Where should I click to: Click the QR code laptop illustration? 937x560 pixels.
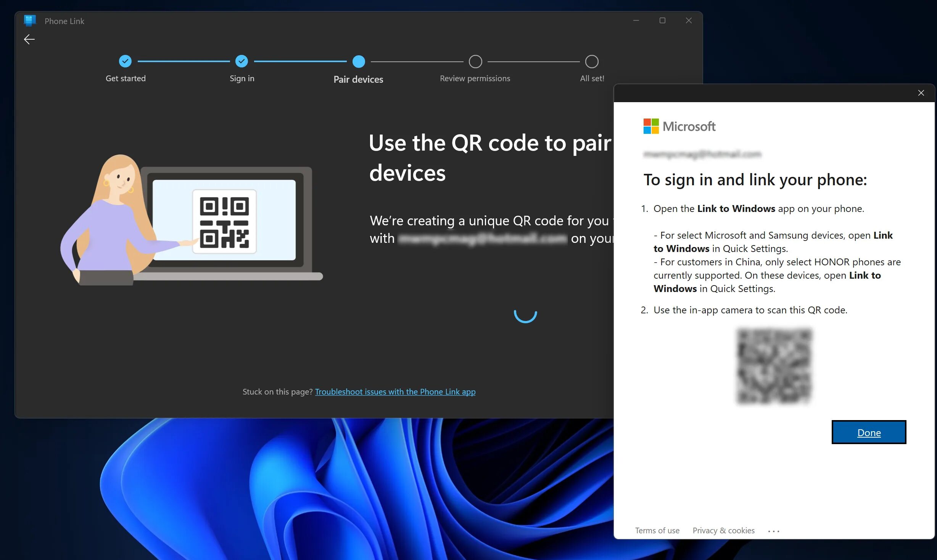coord(192,219)
